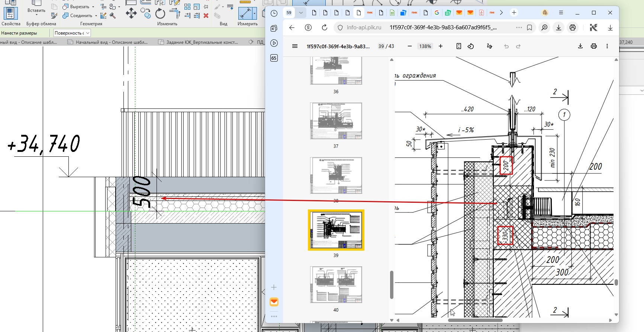Open the Поверхность combo box
Image resolution: width=644 pixels, height=332 pixels.
72,33
